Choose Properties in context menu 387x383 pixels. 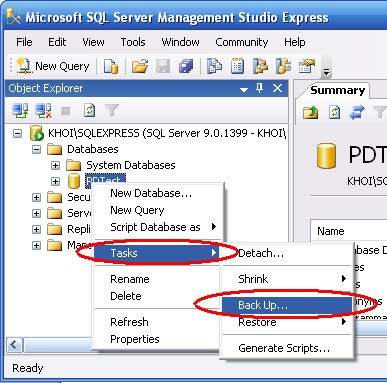click(x=157, y=339)
